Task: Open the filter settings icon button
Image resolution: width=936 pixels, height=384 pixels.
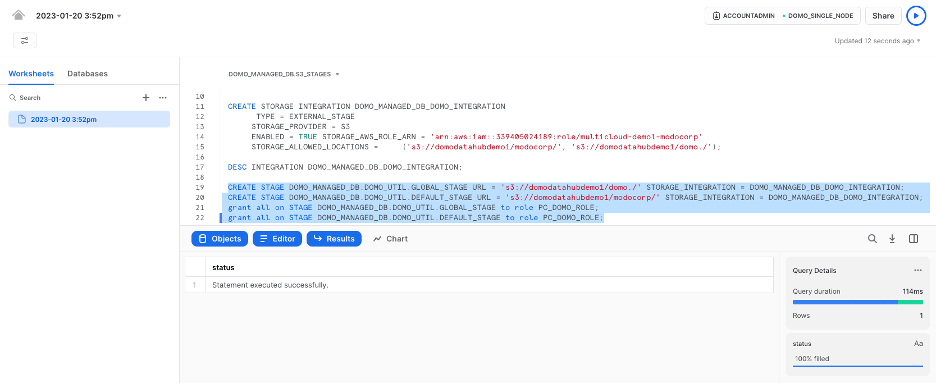Action: (24, 41)
